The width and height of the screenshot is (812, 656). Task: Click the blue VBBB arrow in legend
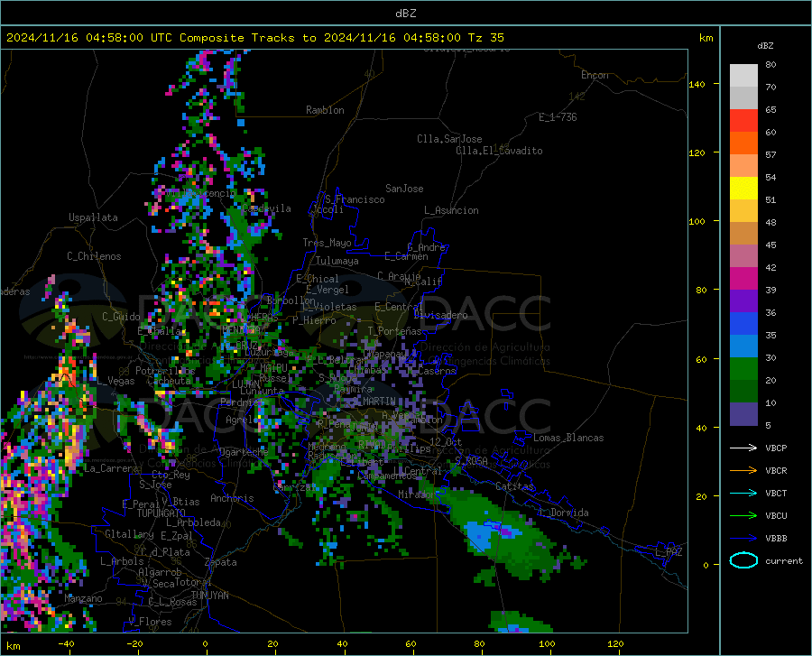(743, 539)
